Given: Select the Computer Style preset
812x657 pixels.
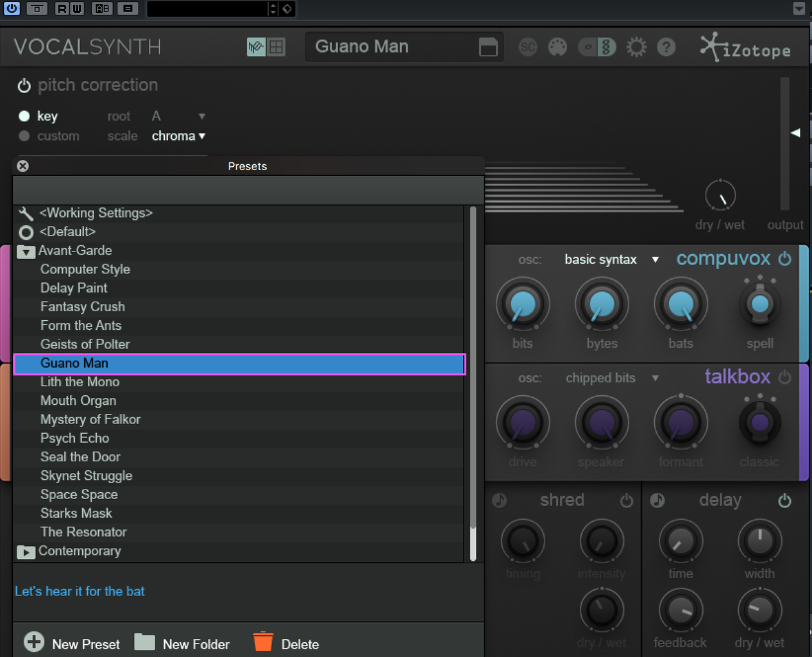Looking at the screenshot, I should [x=238, y=269].
